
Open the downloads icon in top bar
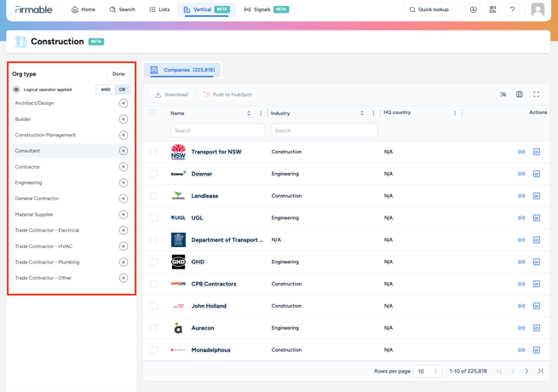[474, 9]
